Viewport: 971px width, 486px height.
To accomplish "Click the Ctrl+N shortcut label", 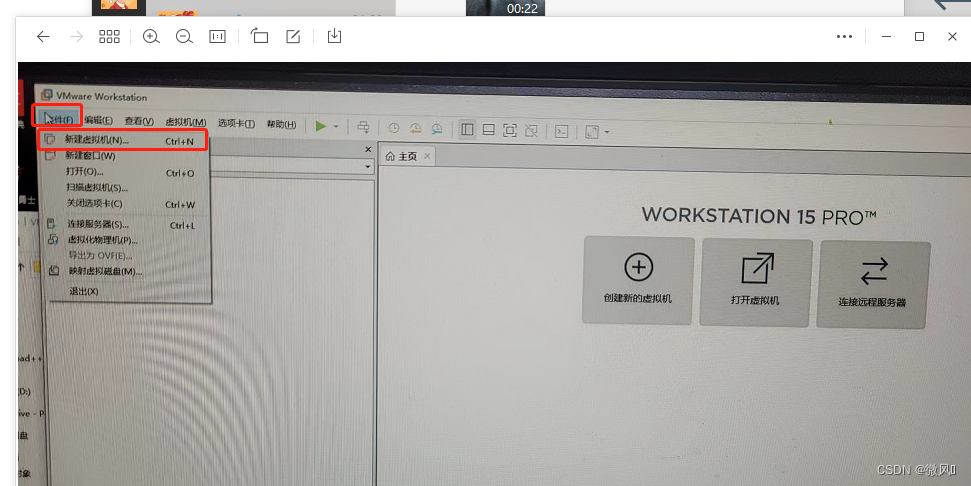I will [x=180, y=141].
